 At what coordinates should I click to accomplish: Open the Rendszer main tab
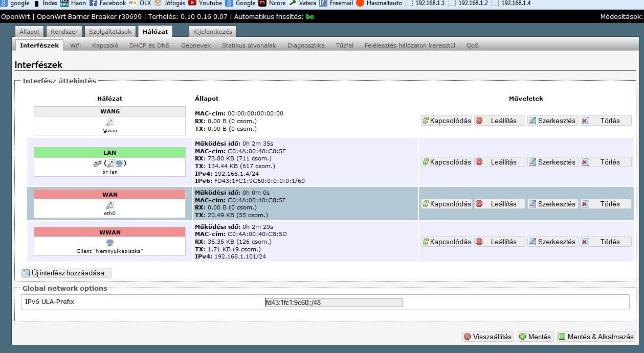pyautogui.click(x=64, y=32)
